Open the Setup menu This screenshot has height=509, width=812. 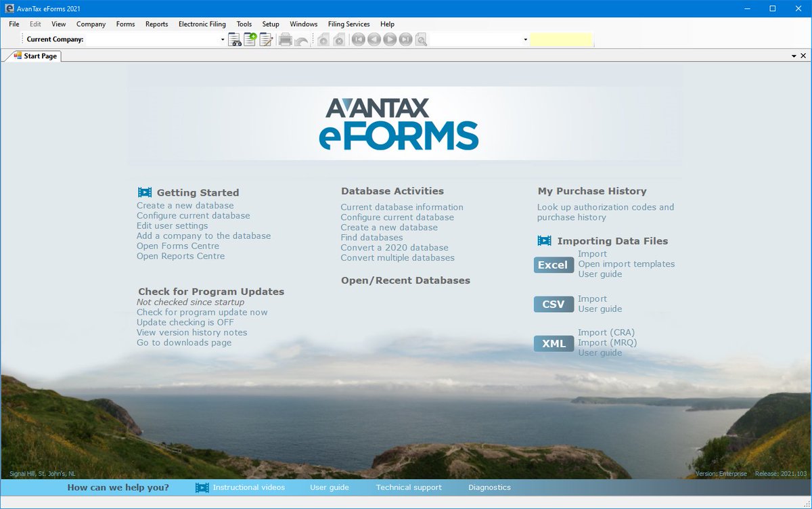click(x=271, y=24)
